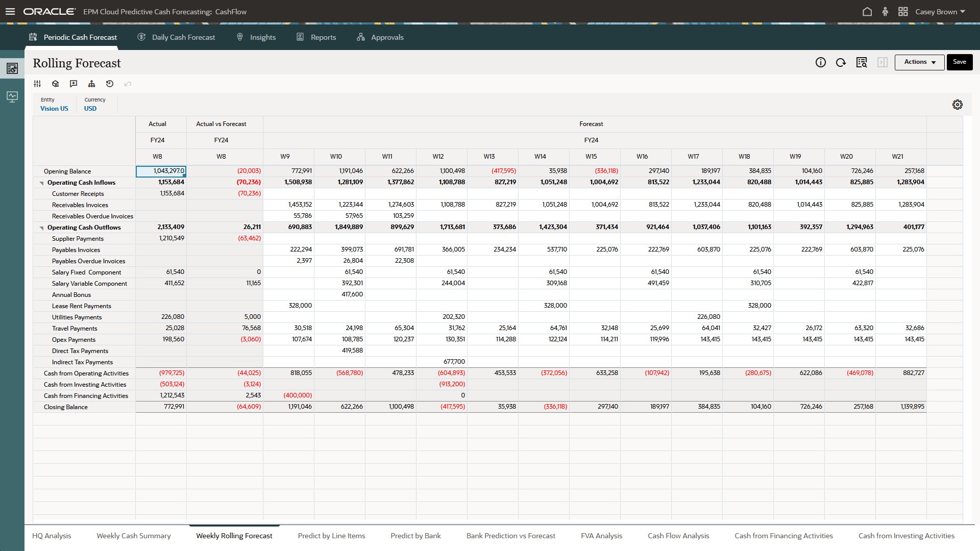Open grid settings gear icon
Image resolution: width=980 pixels, height=551 pixels.
(x=958, y=105)
